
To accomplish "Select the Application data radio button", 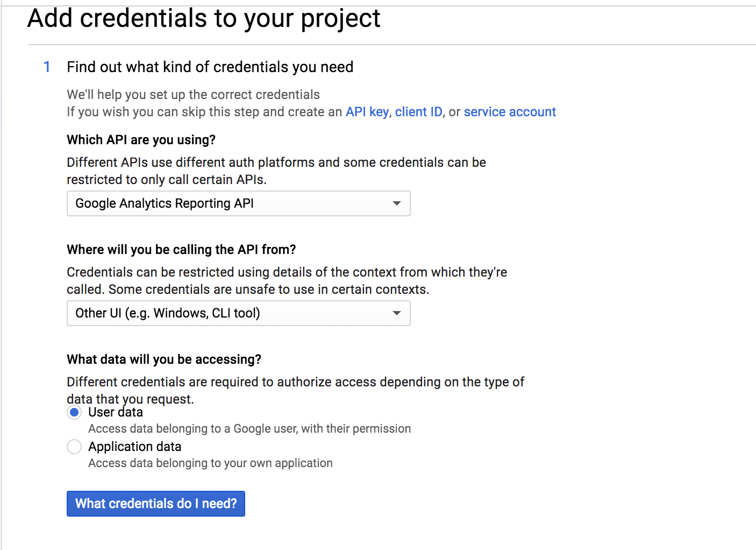I will pos(74,447).
